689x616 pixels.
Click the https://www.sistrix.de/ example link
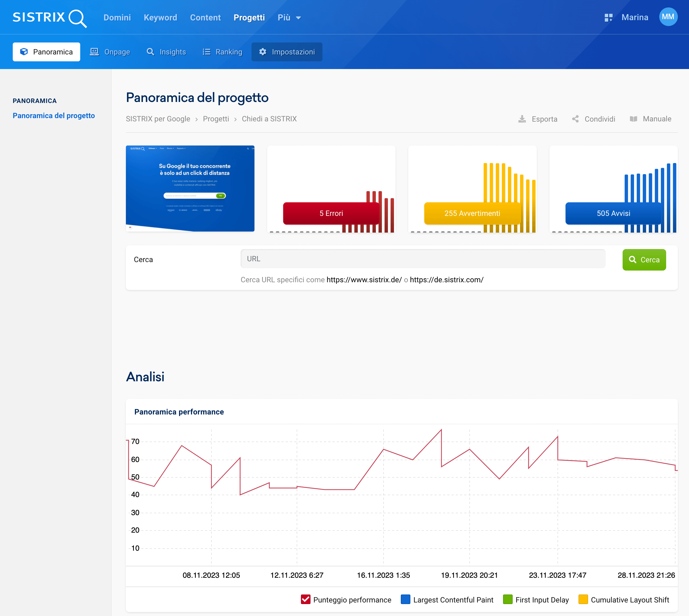pyautogui.click(x=364, y=280)
